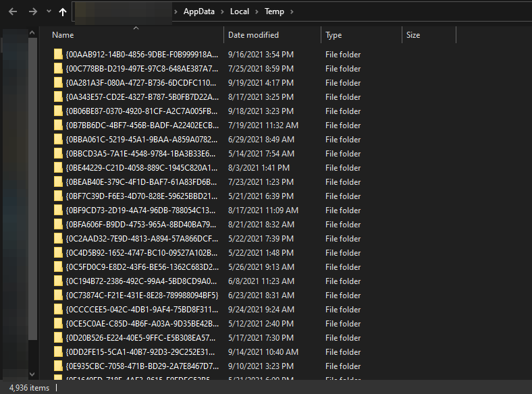Screen dimensions: 532x394
Task: Select folder icon of {0BBCD3A5-7A1E-4548...
Action: click(x=58, y=154)
